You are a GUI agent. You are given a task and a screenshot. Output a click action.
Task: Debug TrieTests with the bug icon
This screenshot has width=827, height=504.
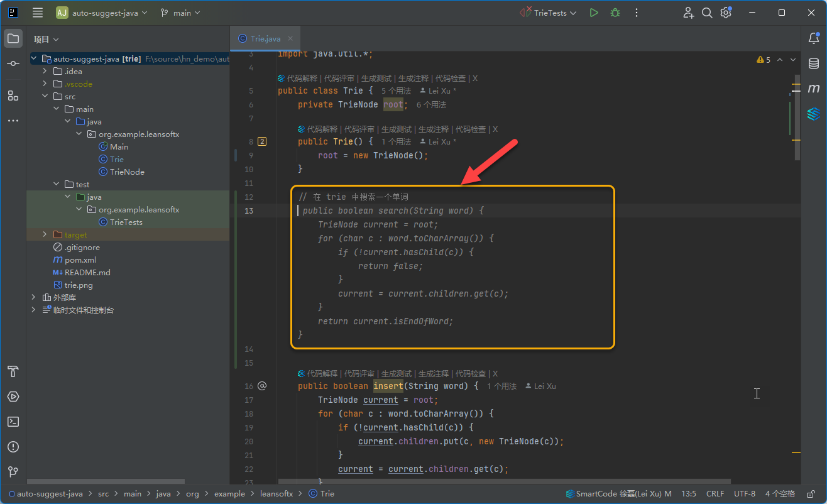click(615, 13)
